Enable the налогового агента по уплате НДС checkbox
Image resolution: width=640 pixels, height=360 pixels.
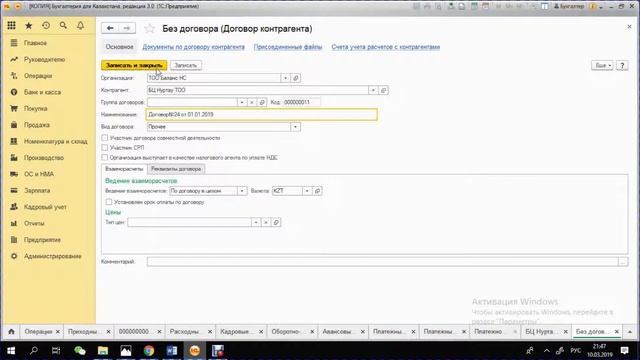pyautogui.click(x=105, y=158)
